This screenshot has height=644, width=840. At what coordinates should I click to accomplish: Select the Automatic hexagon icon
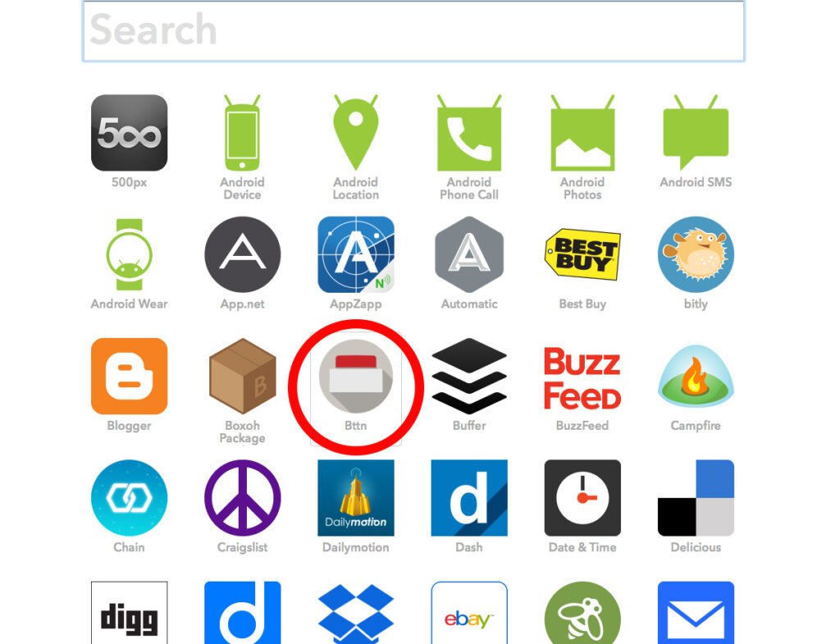[469, 254]
